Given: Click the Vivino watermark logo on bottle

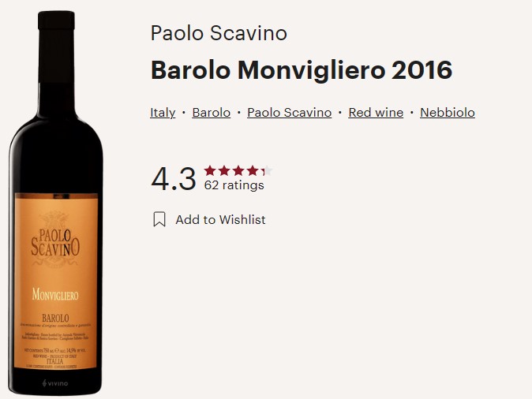Looking at the screenshot, I should pos(55,383).
